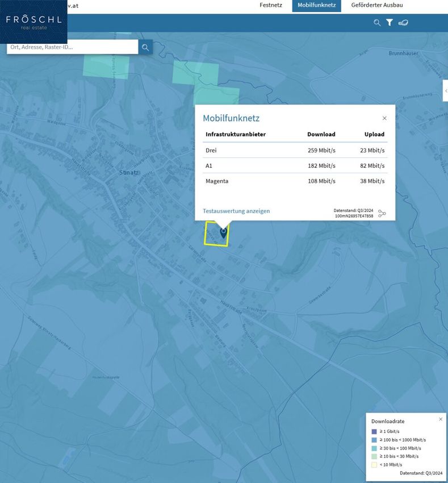Click the Austria map outline icon
The height and width of the screenshot is (483, 448).
coord(403,23)
